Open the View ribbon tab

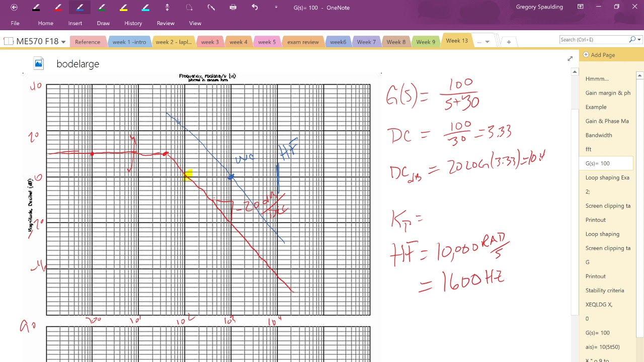click(x=195, y=23)
